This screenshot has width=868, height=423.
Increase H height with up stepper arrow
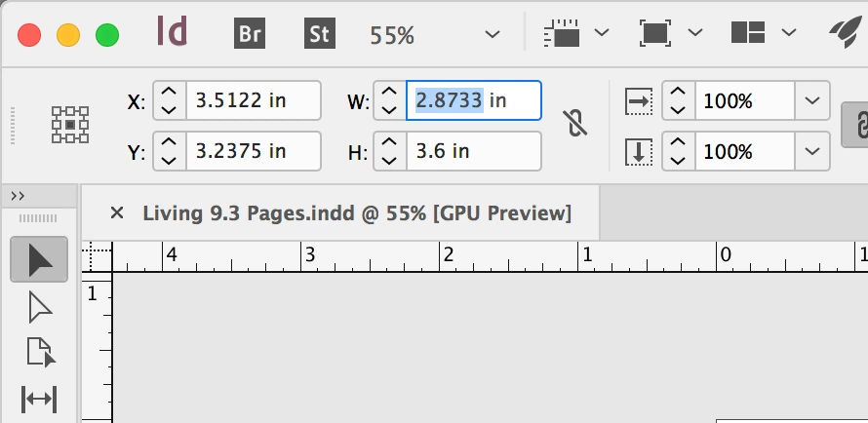pos(389,141)
